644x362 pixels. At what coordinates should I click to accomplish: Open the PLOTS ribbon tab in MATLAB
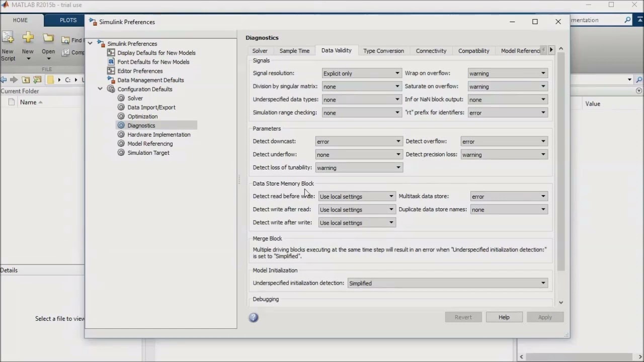tap(68, 20)
